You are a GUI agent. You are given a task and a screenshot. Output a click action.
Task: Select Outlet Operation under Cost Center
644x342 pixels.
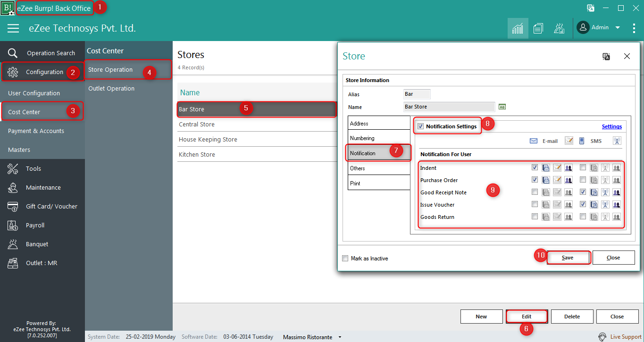click(x=129, y=88)
